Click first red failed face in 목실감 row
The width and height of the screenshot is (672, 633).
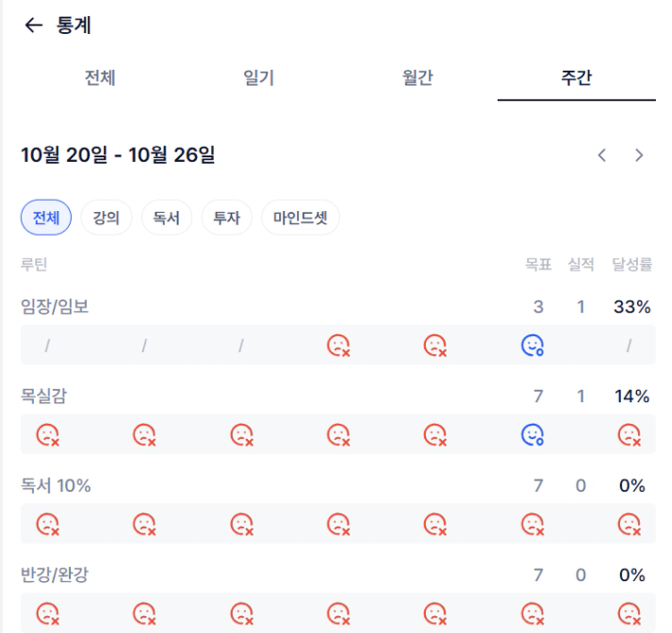48,434
